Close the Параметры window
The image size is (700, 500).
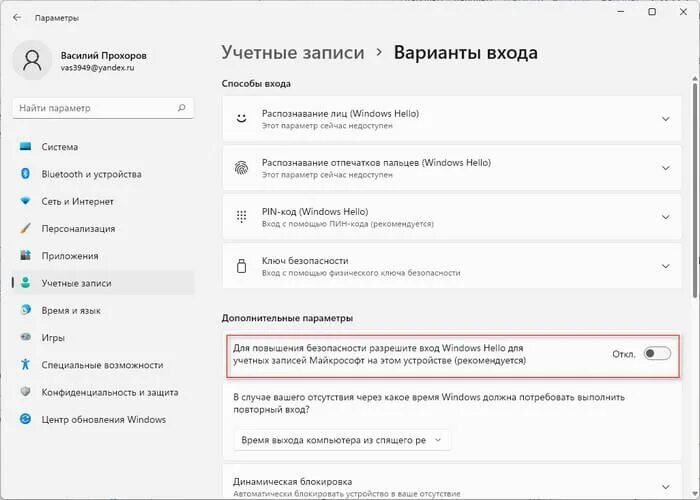pyautogui.click(x=683, y=12)
